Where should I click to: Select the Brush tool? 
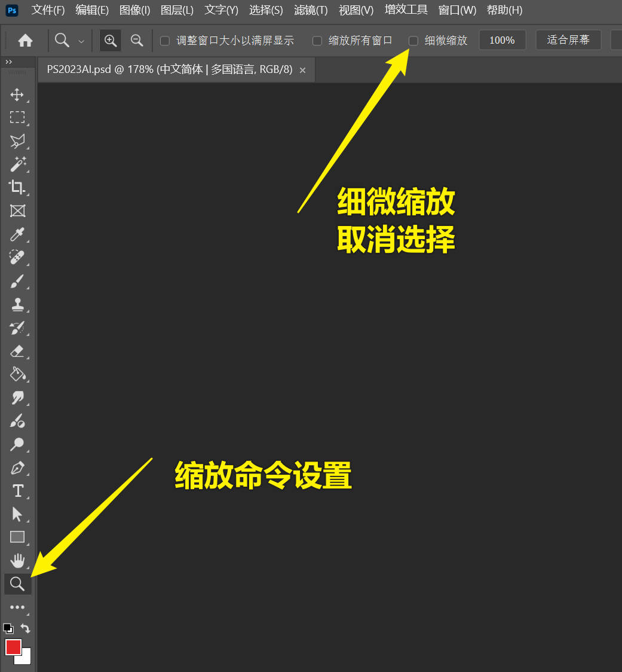click(x=17, y=281)
